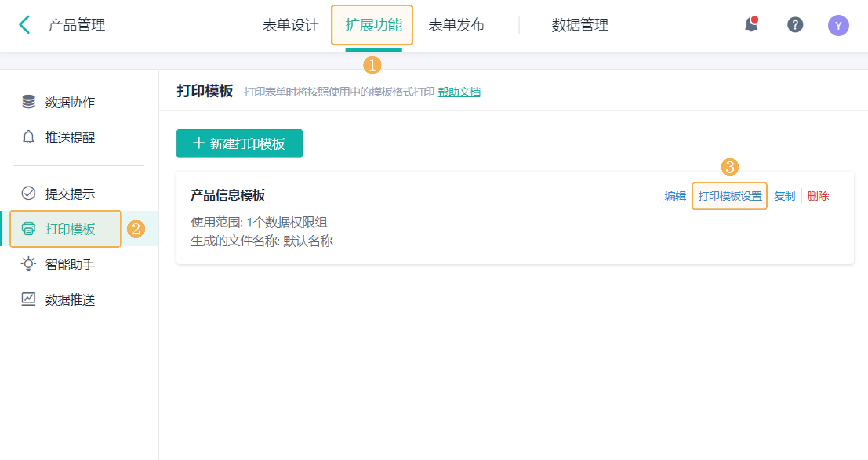Switch to the 表单设计 tab
This screenshot has width=868, height=460.
[291, 24]
